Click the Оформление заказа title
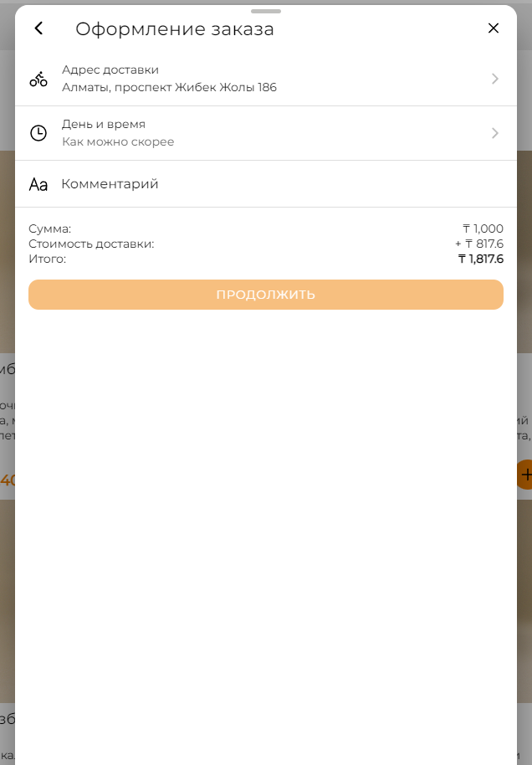 [x=175, y=28]
